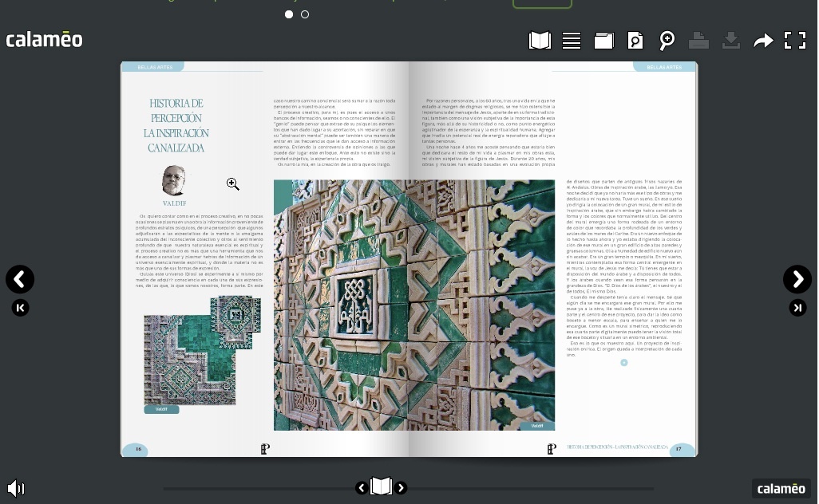
Task: Open the table of contents list icon
Action: 572,40
